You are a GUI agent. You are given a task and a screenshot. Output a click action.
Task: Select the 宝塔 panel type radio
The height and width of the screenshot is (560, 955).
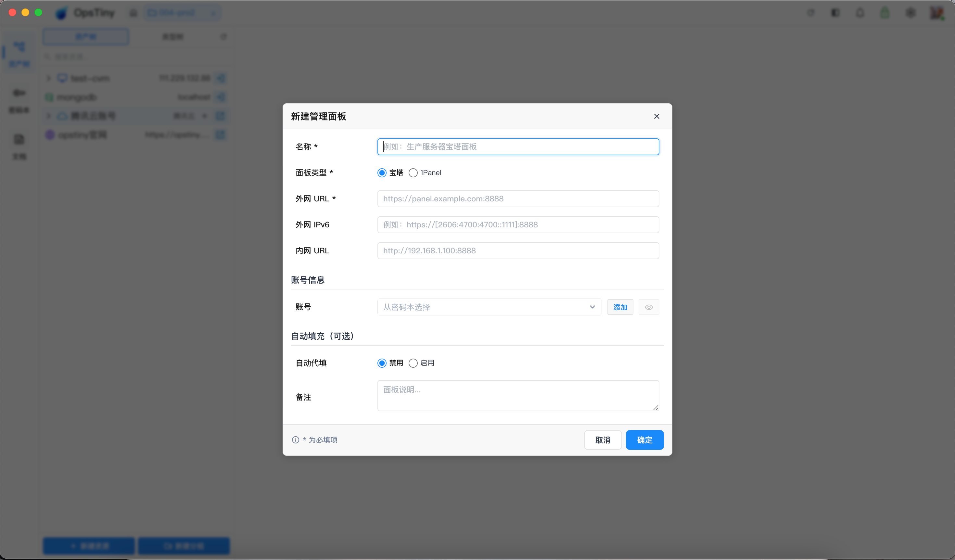[x=382, y=173]
